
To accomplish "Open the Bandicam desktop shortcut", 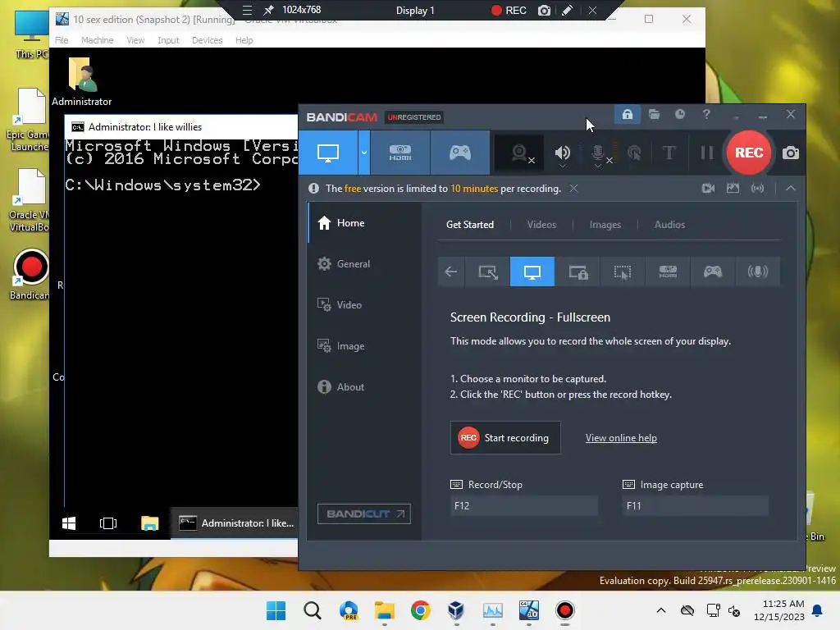I will [x=30, y=274].
